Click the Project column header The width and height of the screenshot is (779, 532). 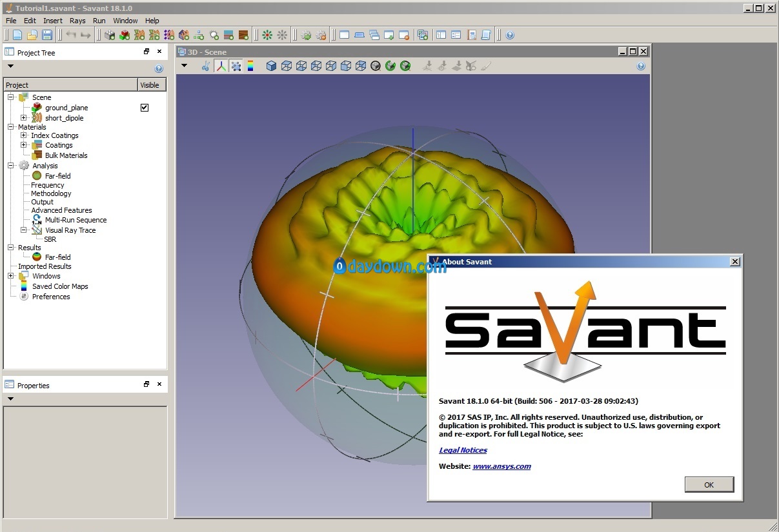click(x=70, y=84)
